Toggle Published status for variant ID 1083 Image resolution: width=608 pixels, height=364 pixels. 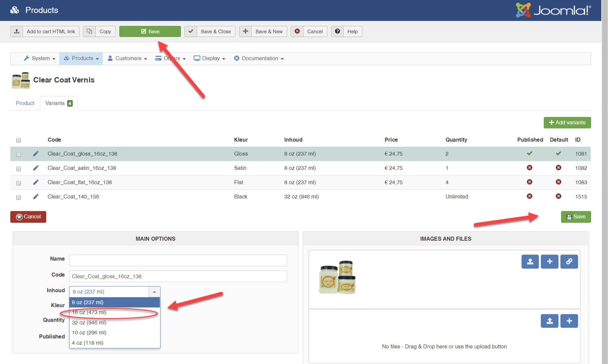click(x=529, y=182)
